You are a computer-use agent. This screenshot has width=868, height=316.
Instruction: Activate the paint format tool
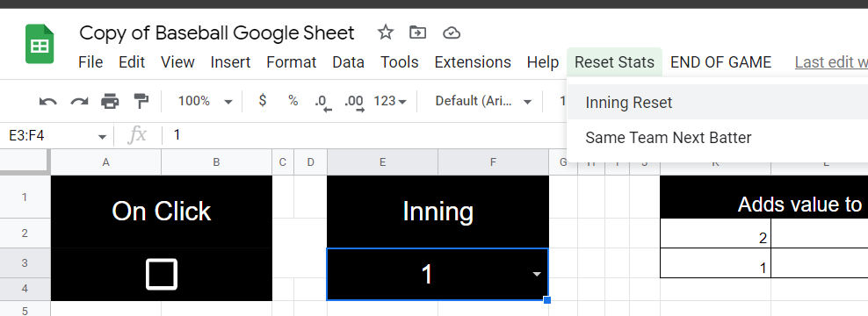pos(141,101)
